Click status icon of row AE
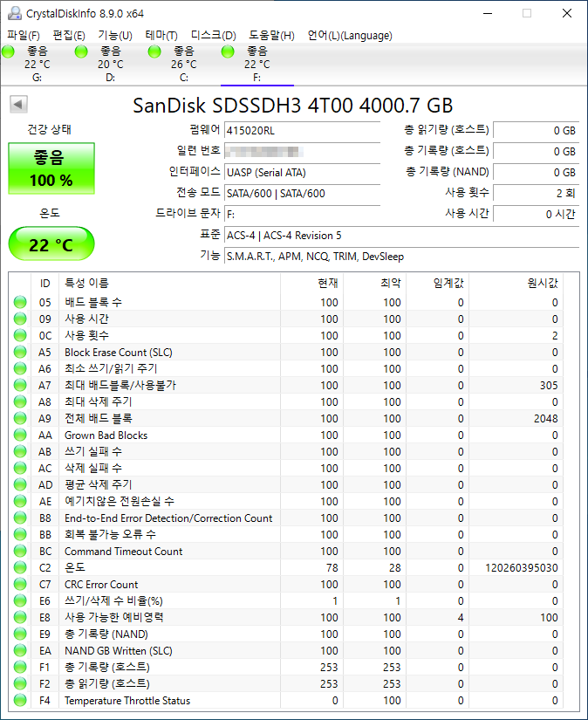The width and height of the screenshot is (588, 720). (x=20, y=501)
